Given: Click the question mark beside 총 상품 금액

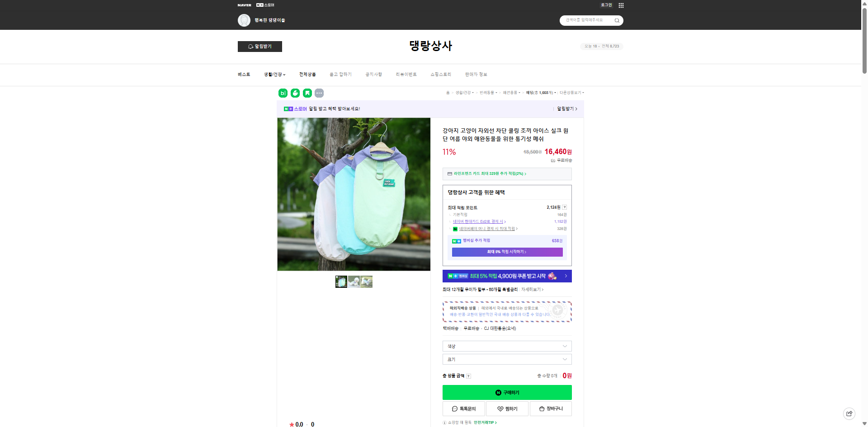Looking at the screenshot, I should pos(469,376).
